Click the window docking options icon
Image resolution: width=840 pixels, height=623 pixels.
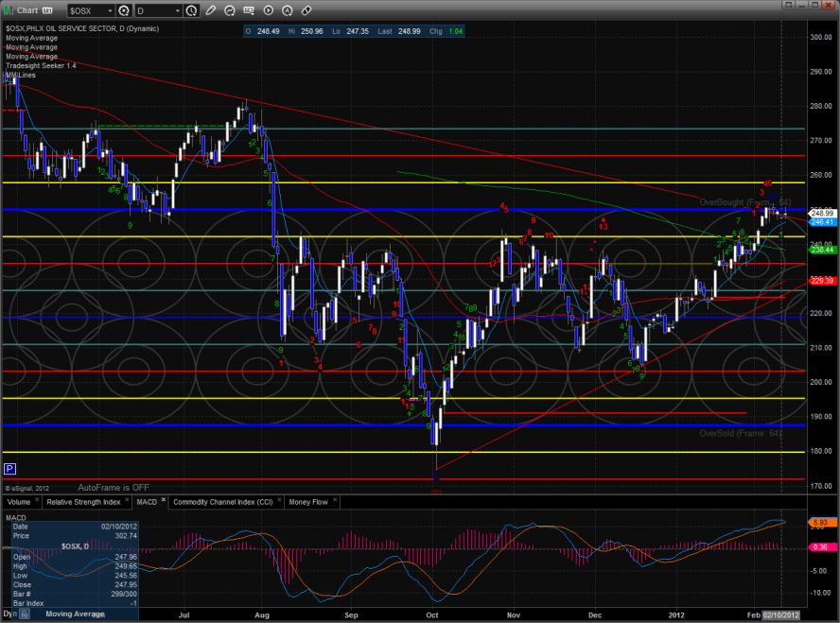[788, 5]
